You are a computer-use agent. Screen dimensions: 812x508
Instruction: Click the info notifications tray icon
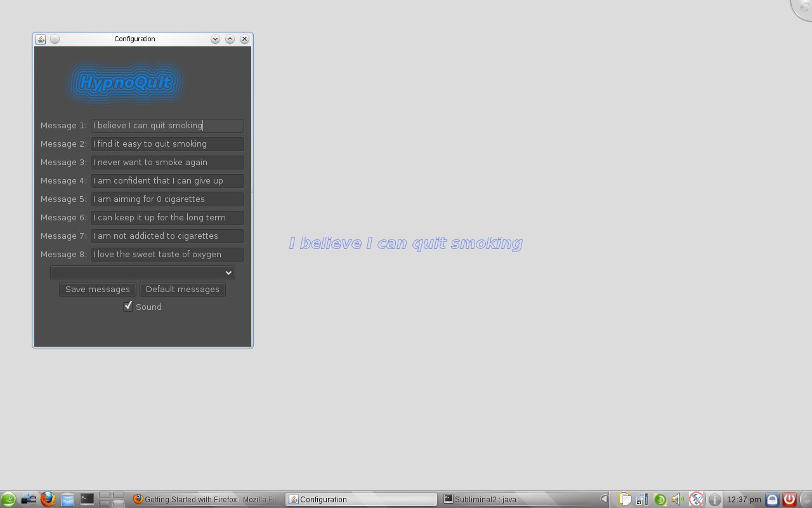coord(714,500)
